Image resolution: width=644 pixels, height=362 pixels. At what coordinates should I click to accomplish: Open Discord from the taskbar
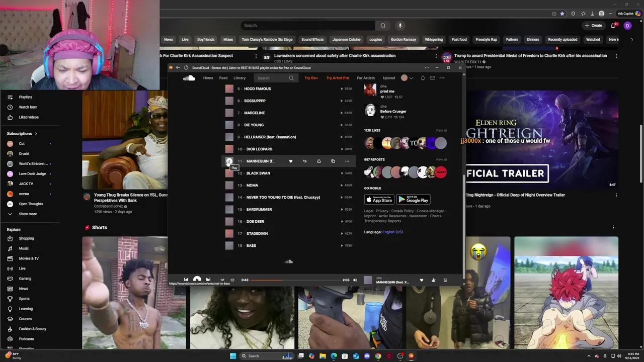(367, 356)
